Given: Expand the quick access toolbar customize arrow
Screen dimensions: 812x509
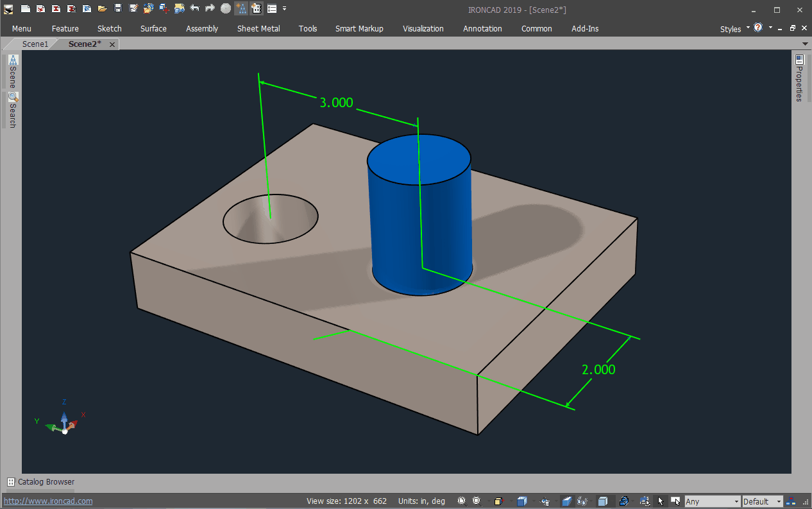Looking at the screenshot, I should (284, 9).
